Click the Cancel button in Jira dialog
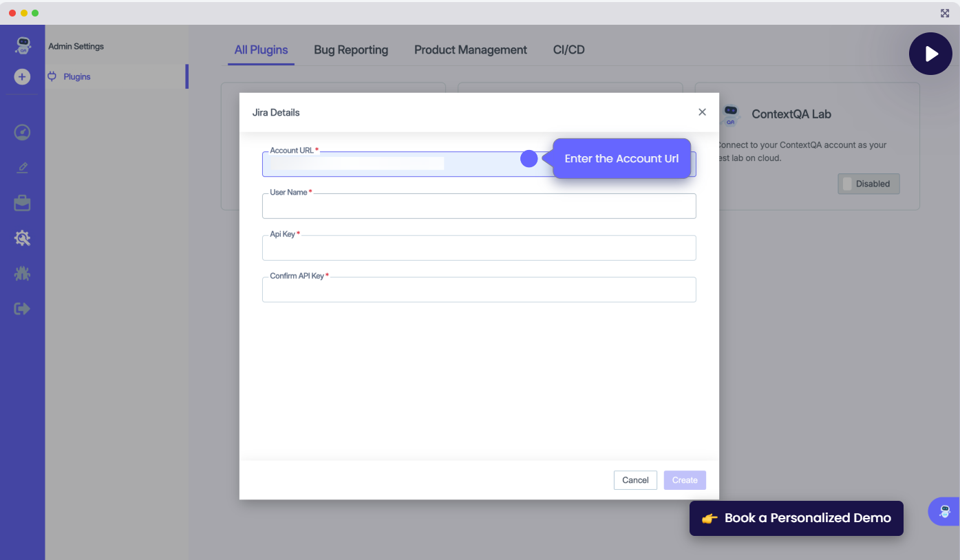This screenshot has width=960, height=560. tap(635, 480)
